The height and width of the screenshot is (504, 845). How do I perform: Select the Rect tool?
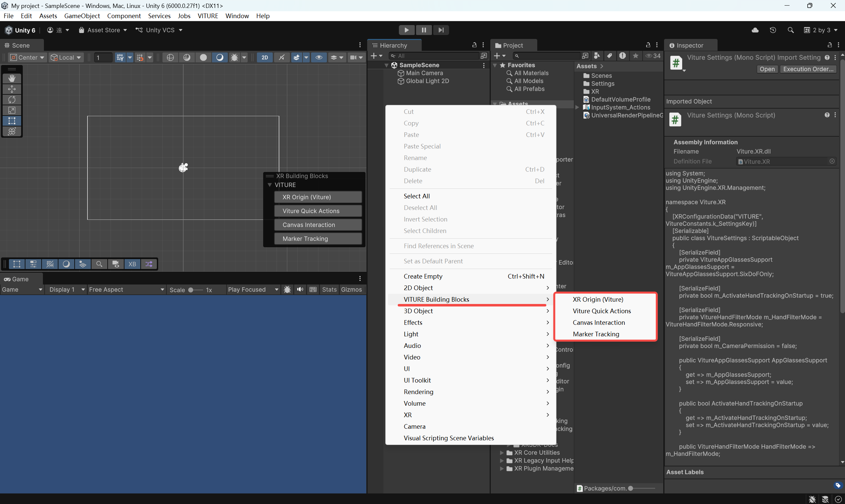[12, 120]
